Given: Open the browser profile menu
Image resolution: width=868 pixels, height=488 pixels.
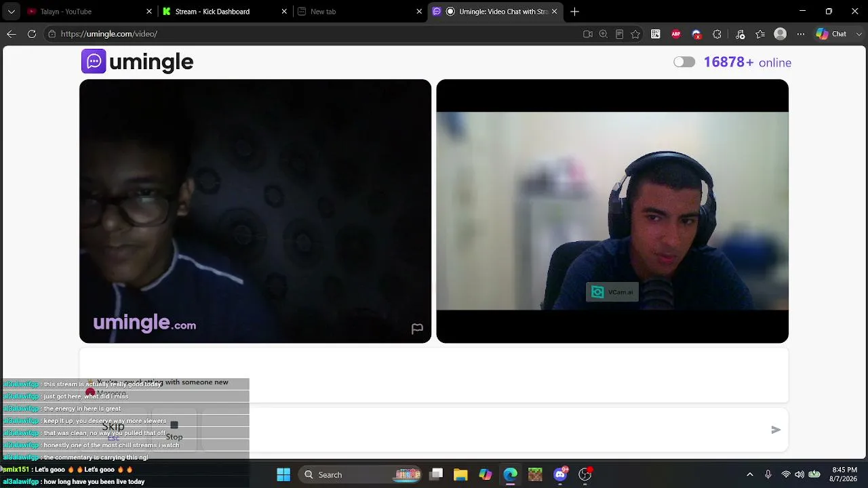Looking at the screenshot, I should [x=781, y=34].
